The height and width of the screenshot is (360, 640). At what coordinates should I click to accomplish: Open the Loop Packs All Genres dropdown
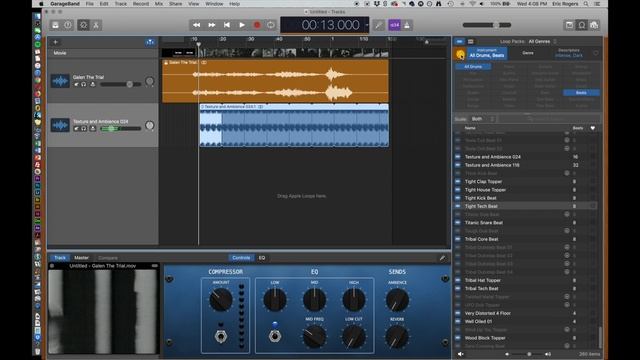(x=542, y=42)
